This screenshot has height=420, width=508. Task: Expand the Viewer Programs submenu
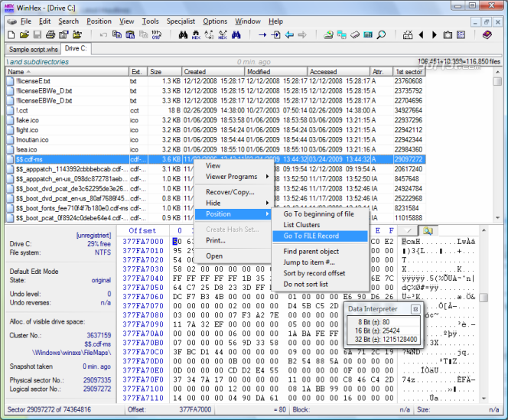click(233, 177)
